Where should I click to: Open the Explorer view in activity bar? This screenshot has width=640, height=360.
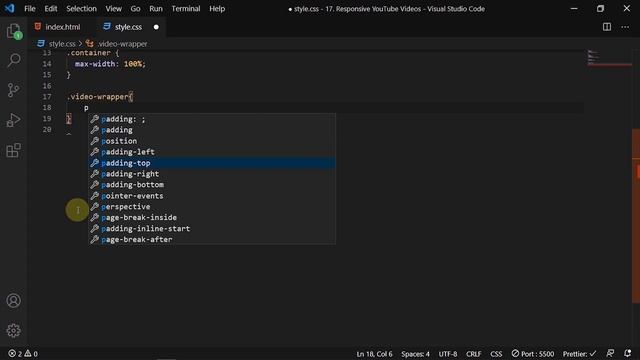pyautogui.click(x=13, y=31)
